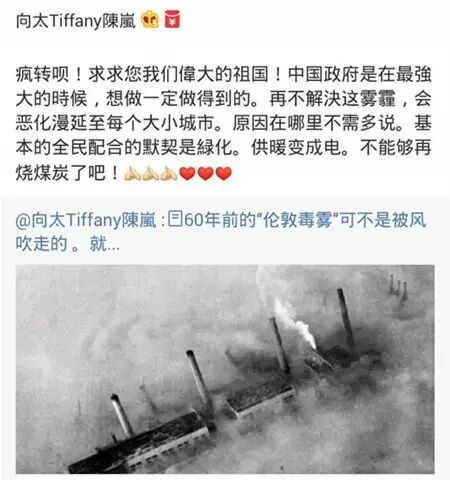Click the last red heart emoji
Image resolution: width=450 pixels, height=480 pixels.
tap(224, 174)
